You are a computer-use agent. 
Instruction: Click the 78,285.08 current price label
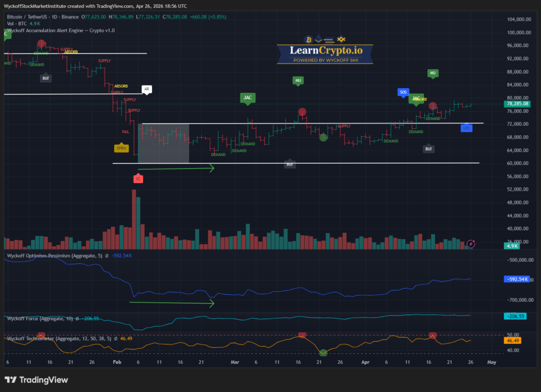(x=518, y=104)
